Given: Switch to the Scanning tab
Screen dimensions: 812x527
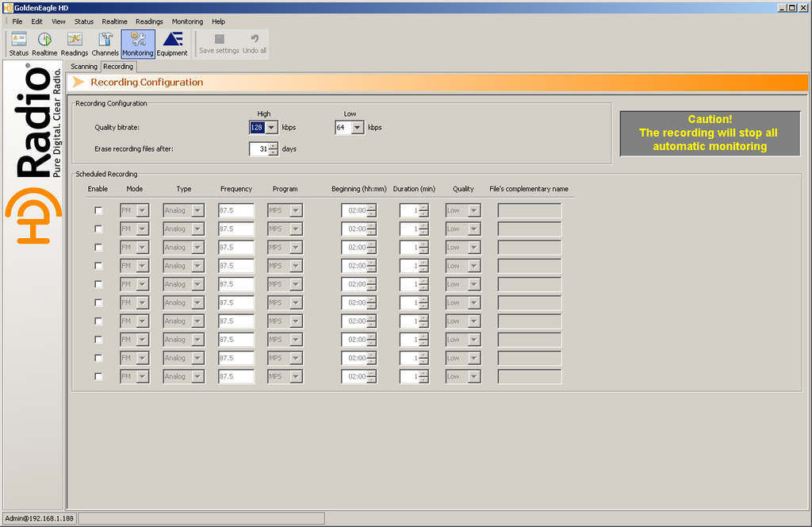Looking at the screenshot, I should (x=84, y=67).
